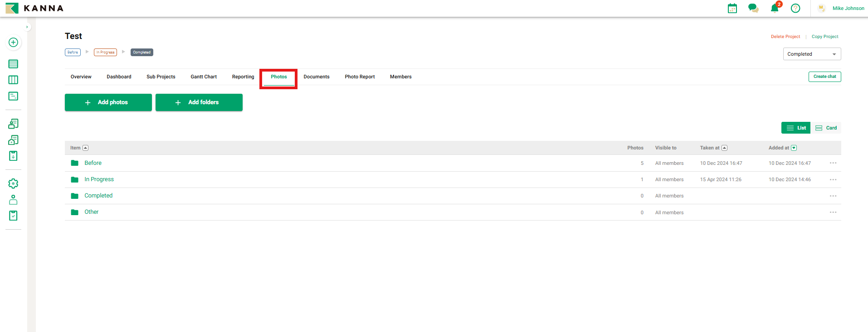Open more options for In Progress row
The image size is (868, 332).
click(x=833, y=180)
